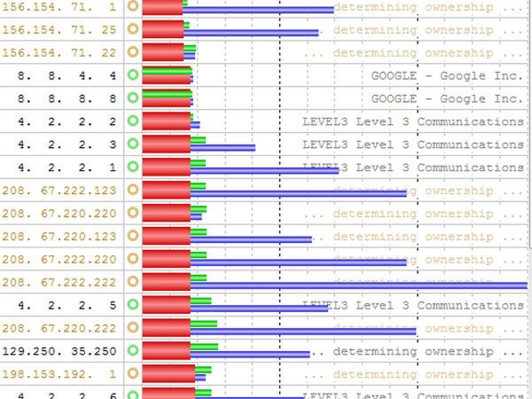Viewport: 532px width, 399px height.
Task: Click the orange status ring for 208.67.222.123
Action: pyautogui.click(x=133, y=190)
